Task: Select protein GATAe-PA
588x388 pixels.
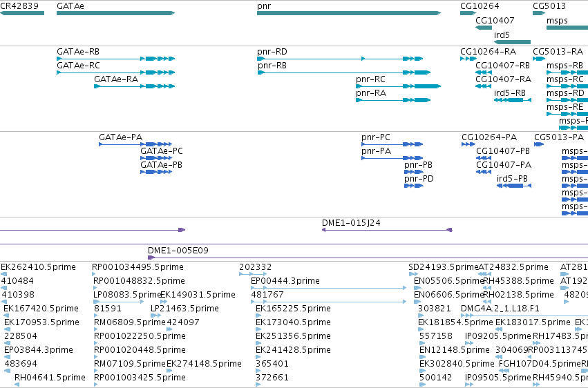Action: click(x=135, y=144)
